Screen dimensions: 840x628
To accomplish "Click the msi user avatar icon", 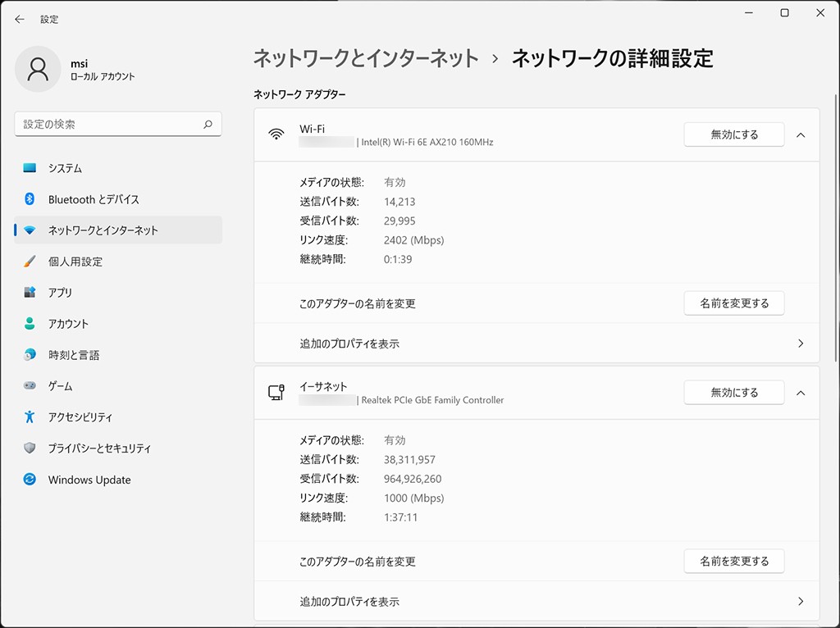I will pos(38,69).
